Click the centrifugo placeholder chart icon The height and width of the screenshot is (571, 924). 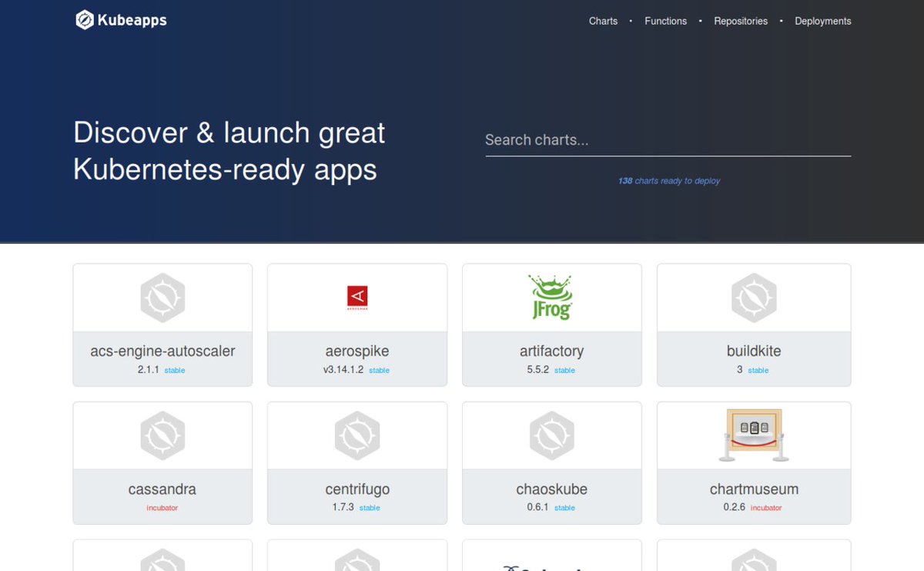[357, 436]
